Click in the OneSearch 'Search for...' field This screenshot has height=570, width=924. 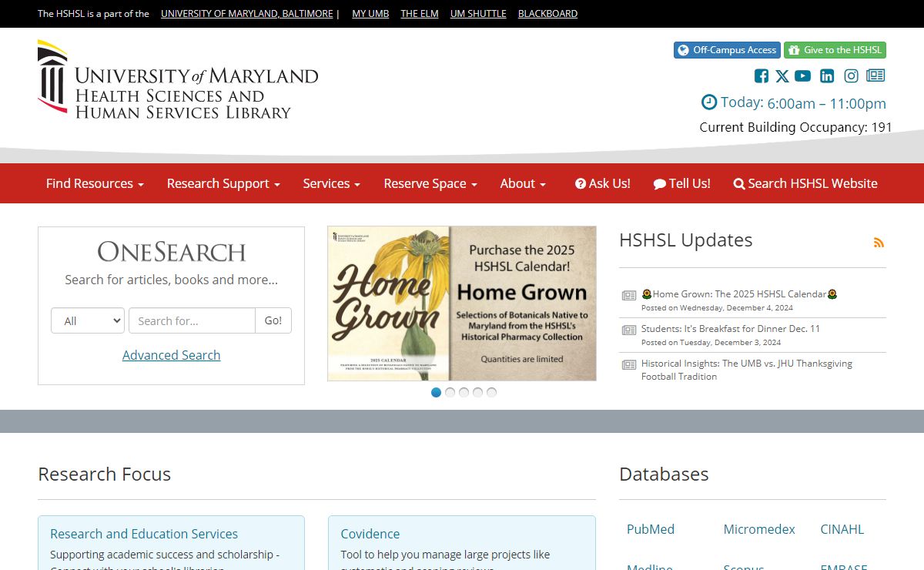pyautogui.click(x=192, y=320)
